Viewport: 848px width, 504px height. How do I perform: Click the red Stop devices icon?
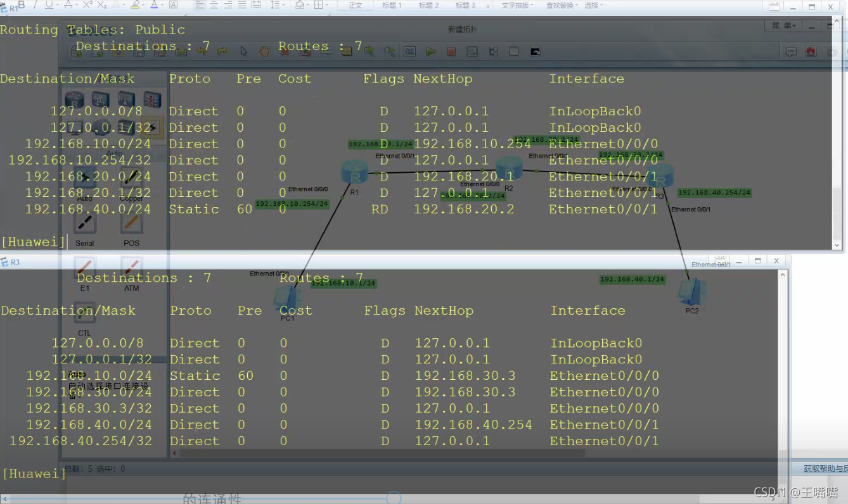[451, 52]
